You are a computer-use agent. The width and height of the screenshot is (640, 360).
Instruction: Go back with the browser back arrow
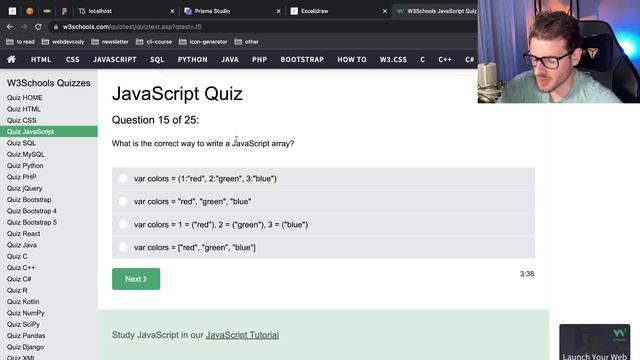click(10, 27)
